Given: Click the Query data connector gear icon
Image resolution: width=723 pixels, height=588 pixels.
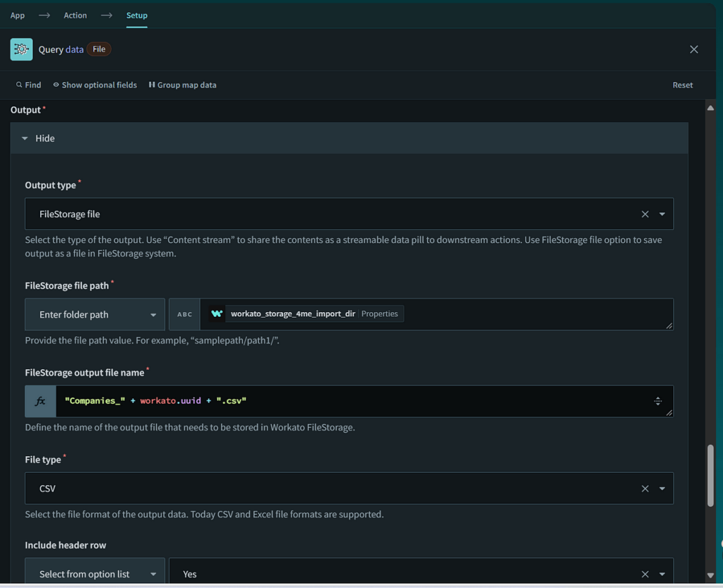Looking at the screenshot, I should tap(21, 49).
